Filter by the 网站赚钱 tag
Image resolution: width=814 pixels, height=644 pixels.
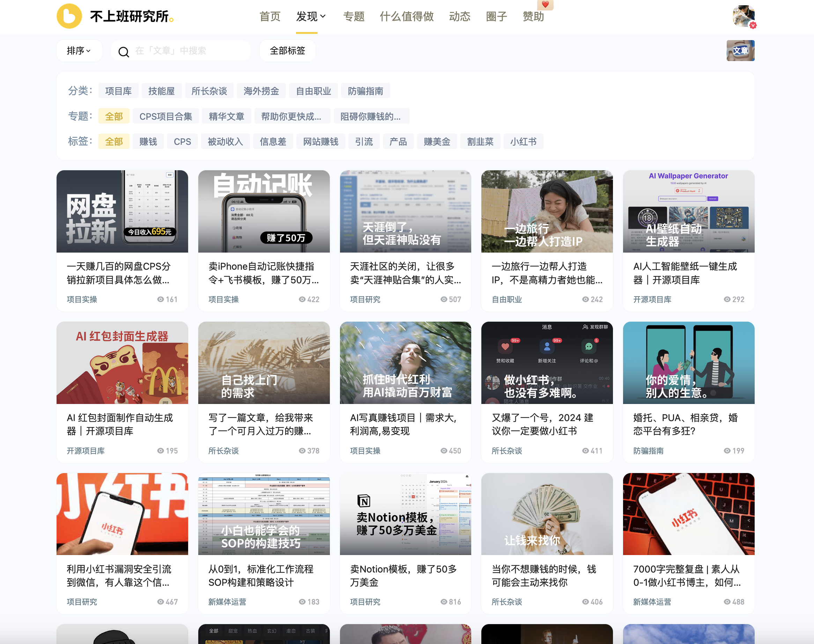321,141
